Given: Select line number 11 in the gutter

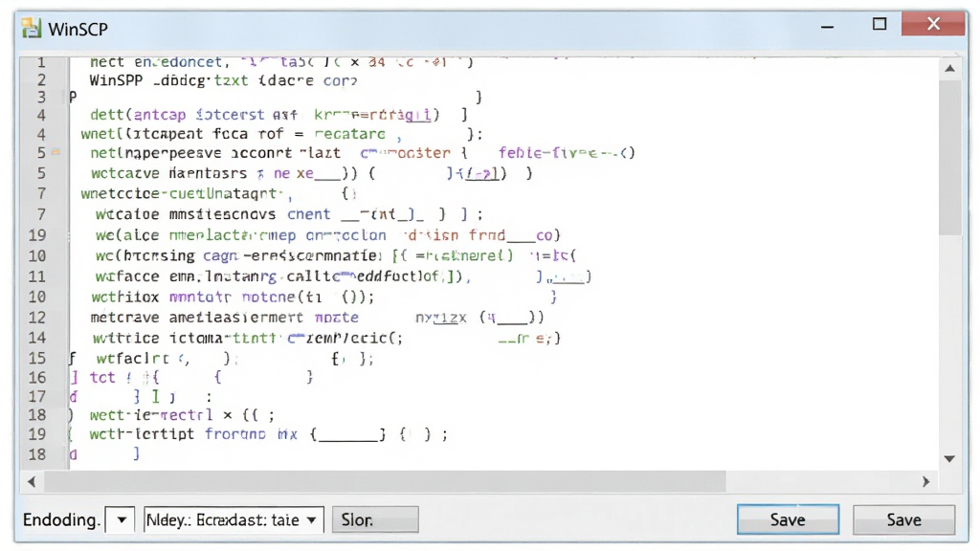Looking at the screenshot, I should [37, 276].
